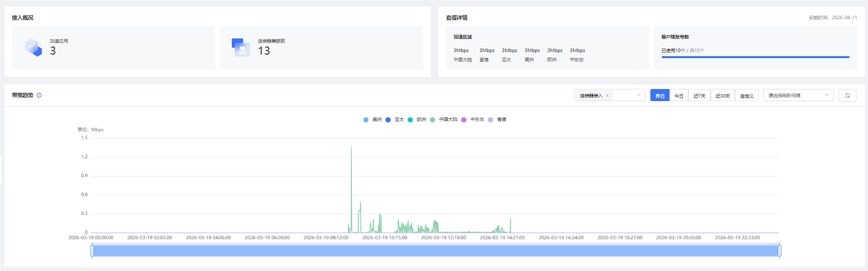
Task: Switch to 近7天 time range
Action: [699, 96]
